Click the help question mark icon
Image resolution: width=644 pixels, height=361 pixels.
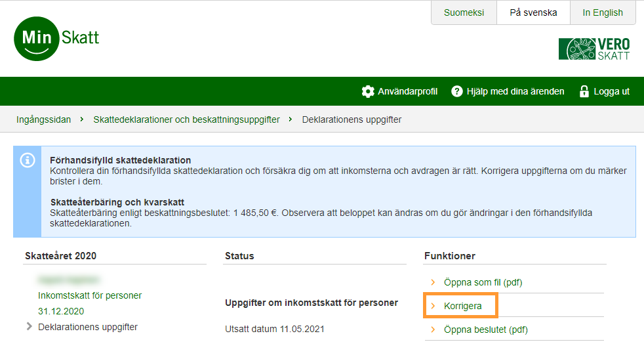pos(457,91)
